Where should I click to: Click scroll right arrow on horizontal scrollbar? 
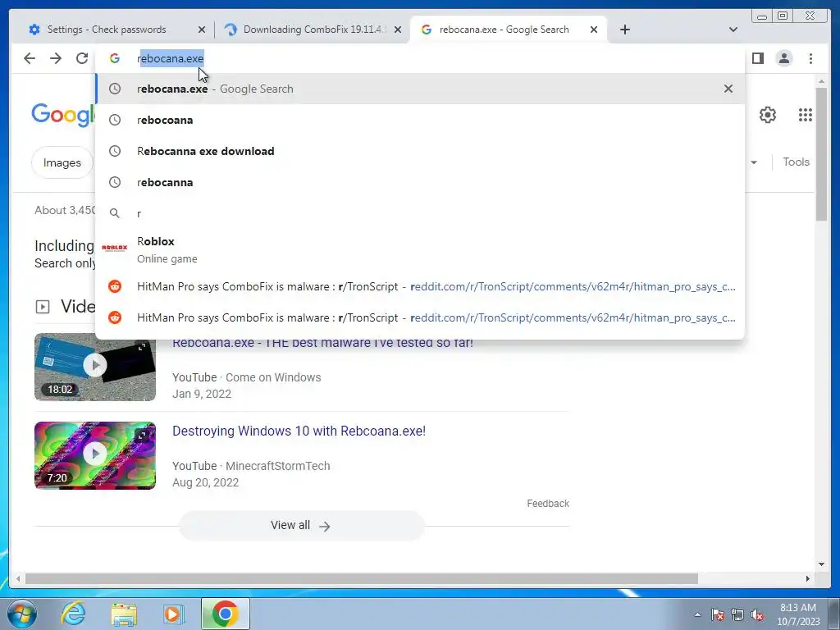tap(808, 578)
